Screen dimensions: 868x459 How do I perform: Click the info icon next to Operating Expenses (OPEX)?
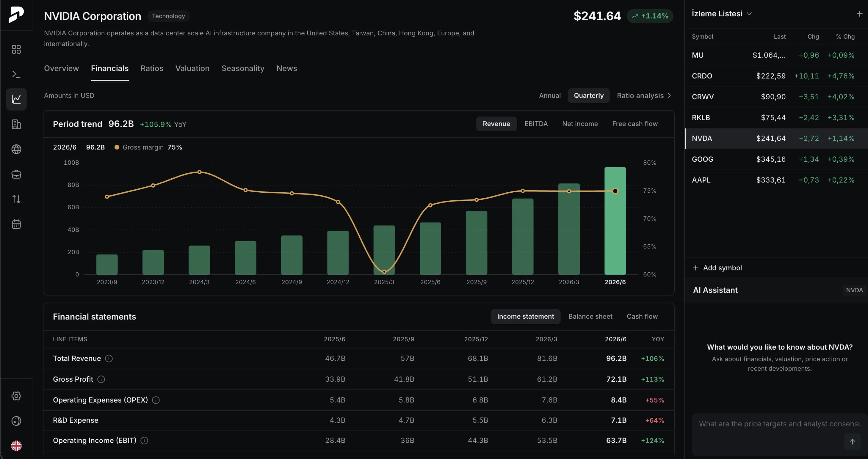tap(156, 400)
